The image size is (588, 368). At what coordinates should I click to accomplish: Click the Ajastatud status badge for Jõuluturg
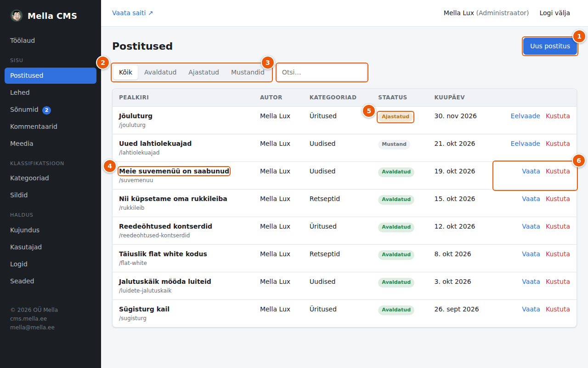[396, 117]
